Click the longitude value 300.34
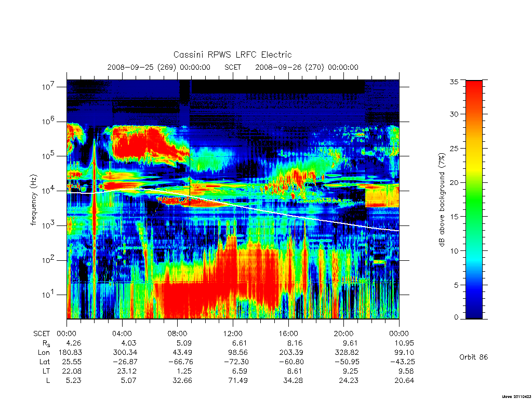This screenshot has width=532, height=399. tap(125, 353)
